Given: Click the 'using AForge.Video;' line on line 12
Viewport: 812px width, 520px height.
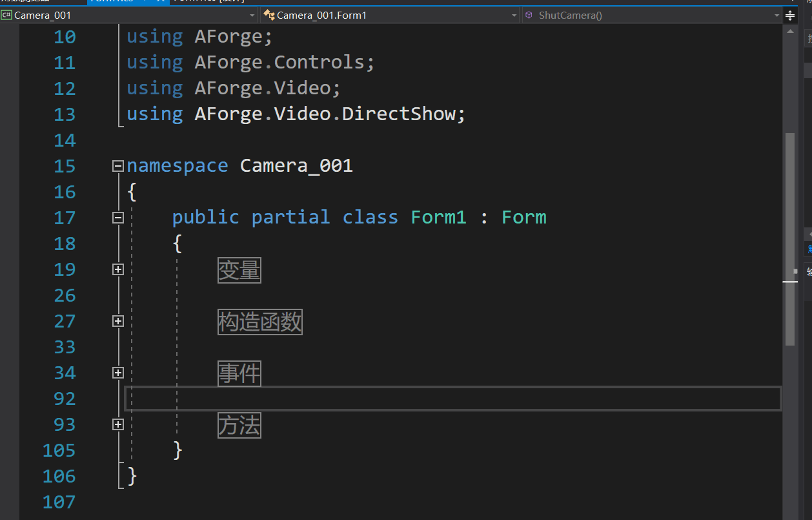Looking at the screenshot, I should [234, 88].
